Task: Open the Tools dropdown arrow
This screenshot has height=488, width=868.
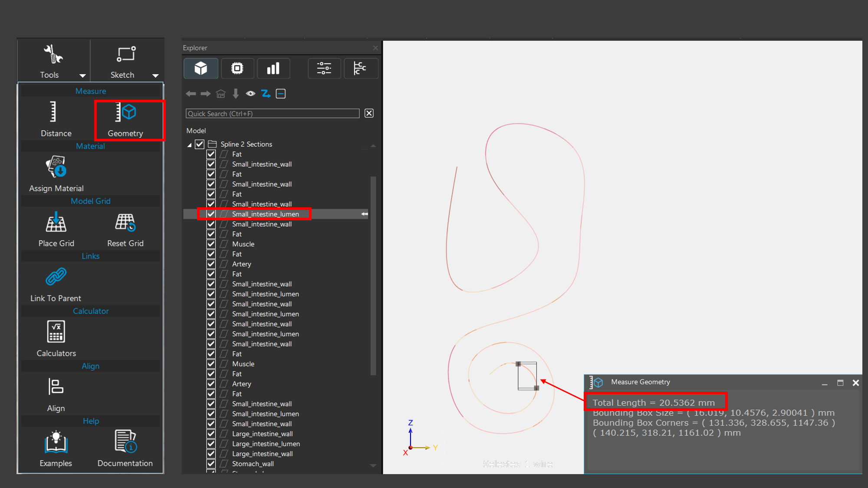Action: click(x=82, y=76)
